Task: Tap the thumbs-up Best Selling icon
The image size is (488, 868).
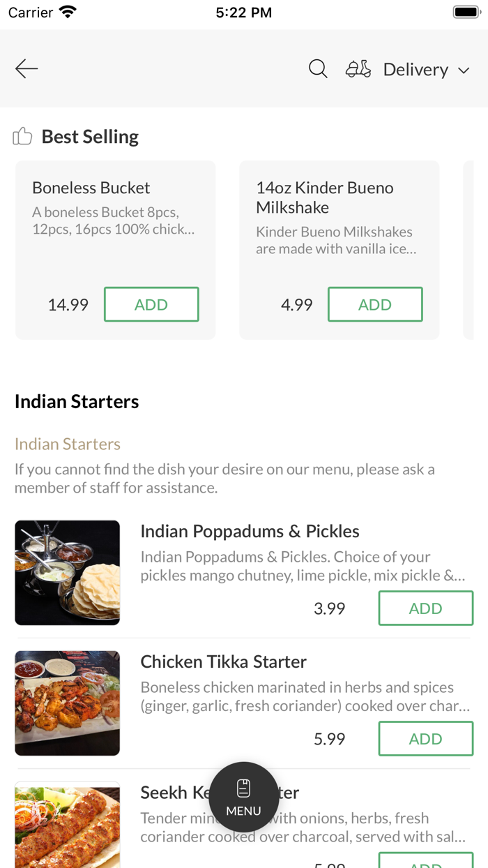Action: [22, 136]
